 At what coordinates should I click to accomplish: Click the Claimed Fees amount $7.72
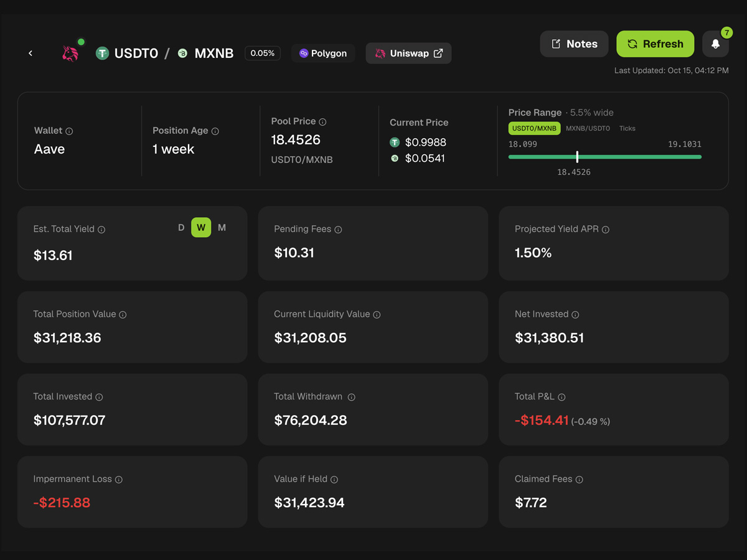[531, 503]
